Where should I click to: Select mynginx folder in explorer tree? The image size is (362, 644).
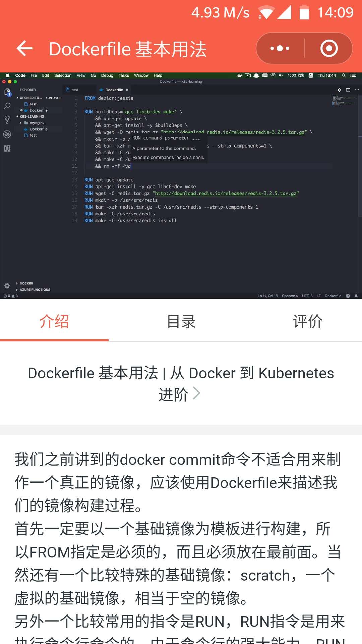tap(37, 123)
